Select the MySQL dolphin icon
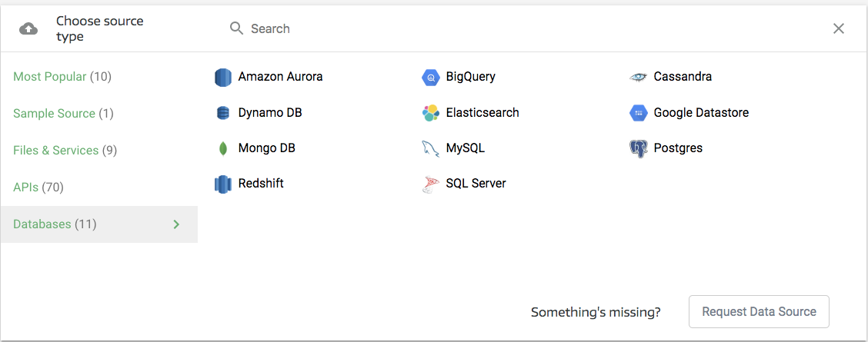 (x=430, y=148)
